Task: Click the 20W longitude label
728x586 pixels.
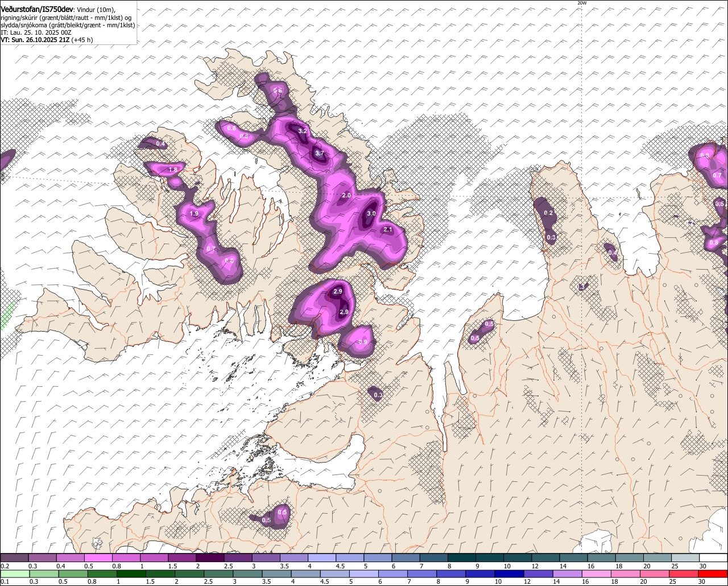Action: (581, 3)
